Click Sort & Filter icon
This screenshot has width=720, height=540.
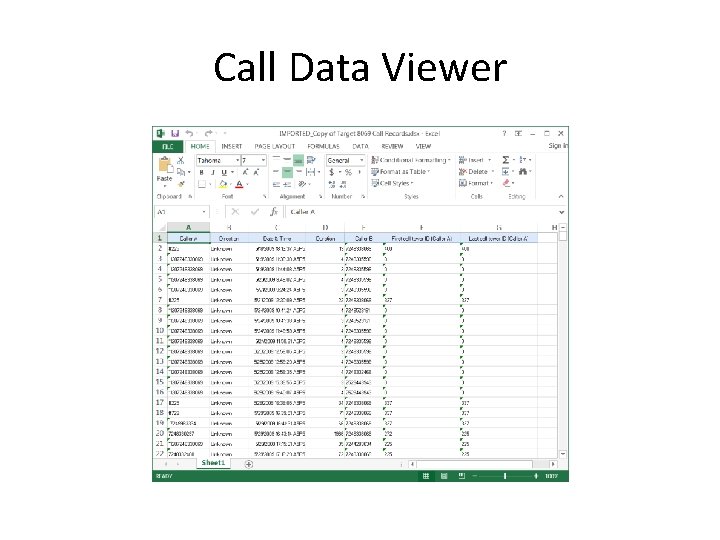523,160
